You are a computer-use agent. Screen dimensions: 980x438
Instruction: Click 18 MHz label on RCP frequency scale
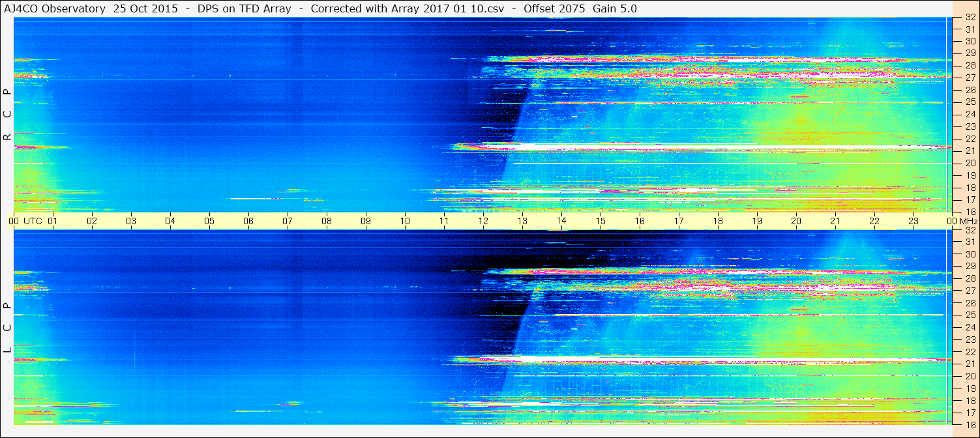970,188
